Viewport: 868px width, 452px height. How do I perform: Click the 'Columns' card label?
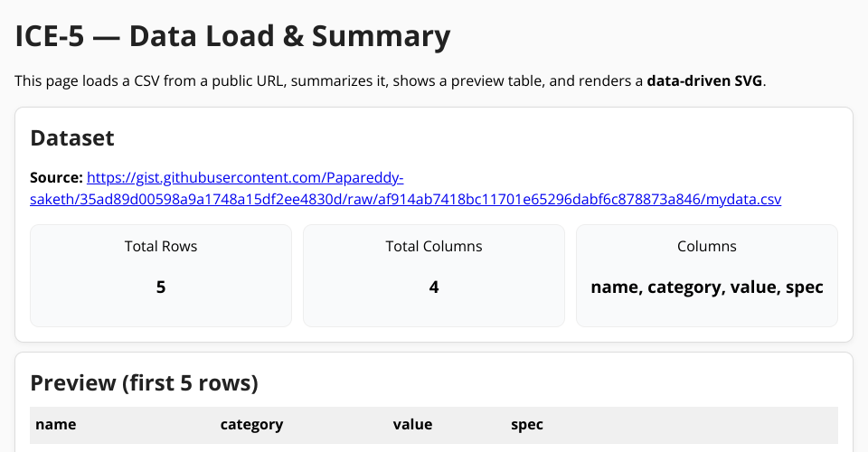(x=707, y=246)
